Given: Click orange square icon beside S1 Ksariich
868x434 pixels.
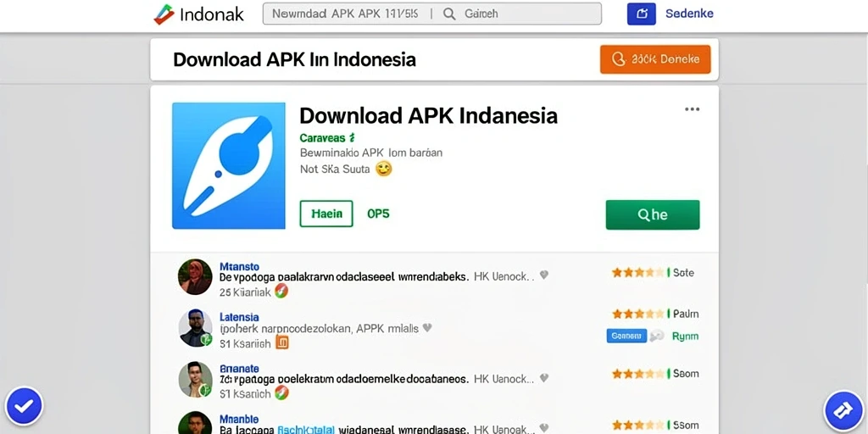Looking at the screenshot, I should tap(282, 343).
